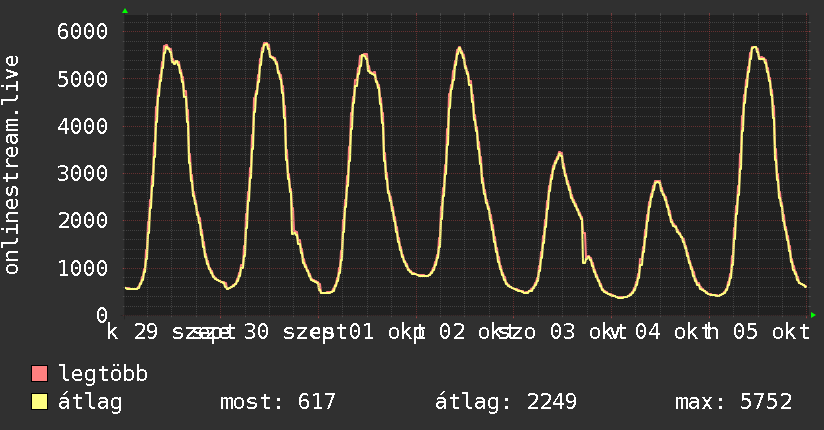The height and width of the screenshot is (430, 824).
Task: Click the green arrow ending the x-axis
Action: [813, 315]
